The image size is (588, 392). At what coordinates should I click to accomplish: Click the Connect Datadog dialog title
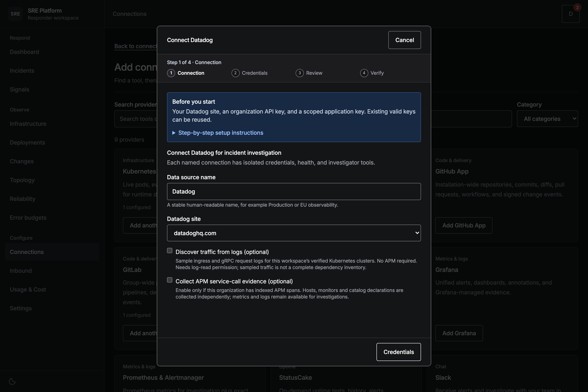pyautogui.click(x=190, y=40)
